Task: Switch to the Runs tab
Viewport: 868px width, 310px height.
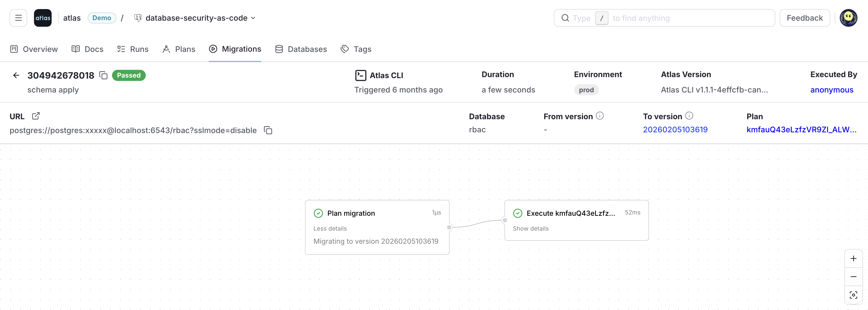Action: [x=133, y=49]
